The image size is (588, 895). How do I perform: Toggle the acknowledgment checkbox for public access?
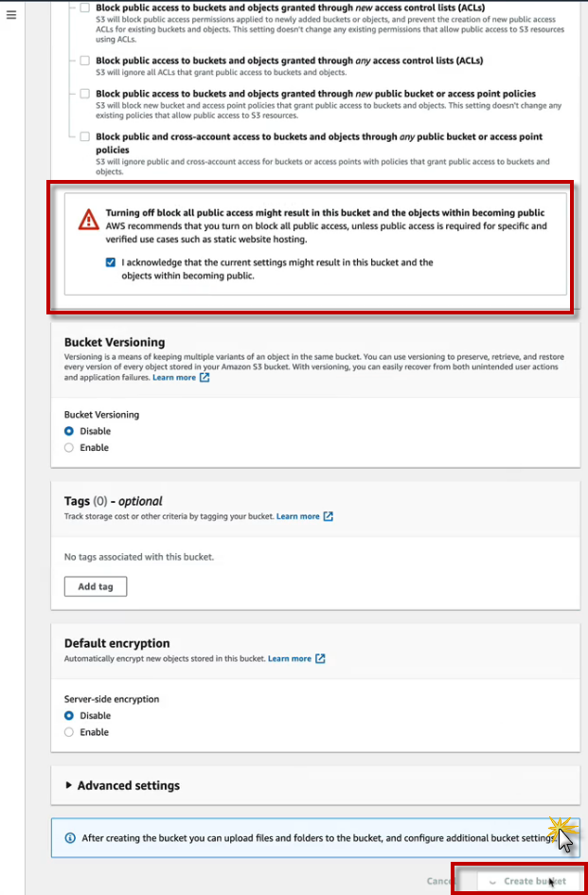(111, 262)
